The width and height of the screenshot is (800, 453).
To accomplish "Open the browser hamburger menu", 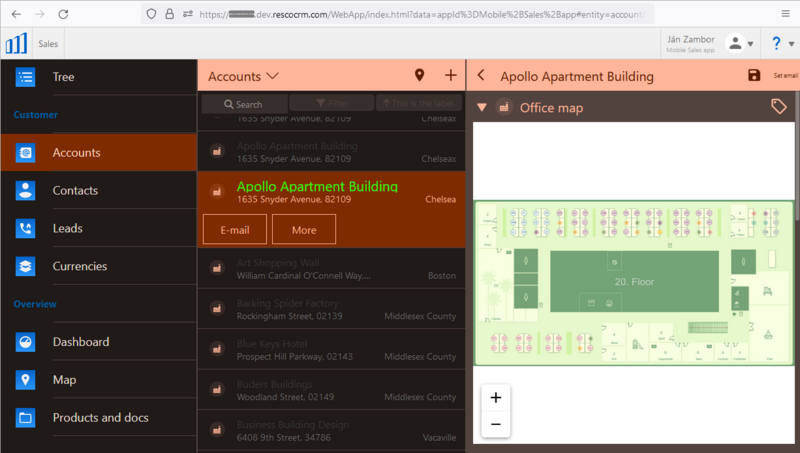I will pos(786,14).
